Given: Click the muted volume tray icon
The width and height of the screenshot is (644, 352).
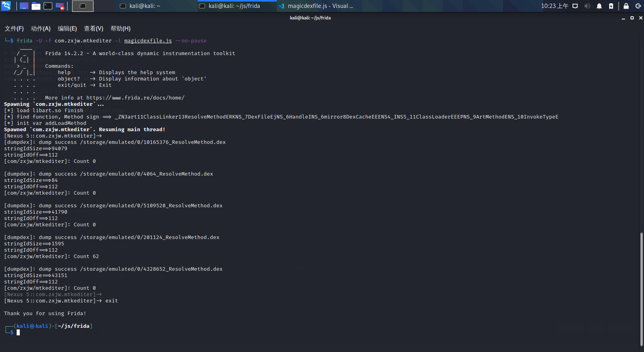Looking at the screenshot, I should (x=587, y=6).
